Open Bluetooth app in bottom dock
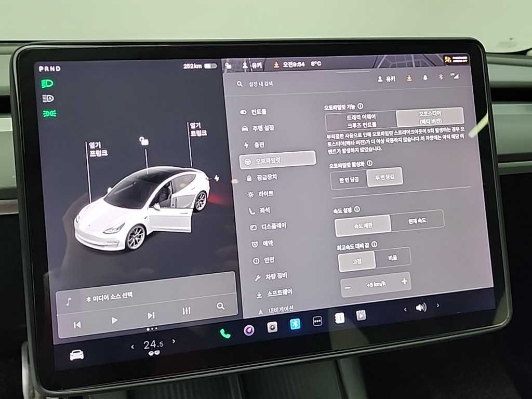The height and width of the screenshot is (399, 532). click(295, 324)
